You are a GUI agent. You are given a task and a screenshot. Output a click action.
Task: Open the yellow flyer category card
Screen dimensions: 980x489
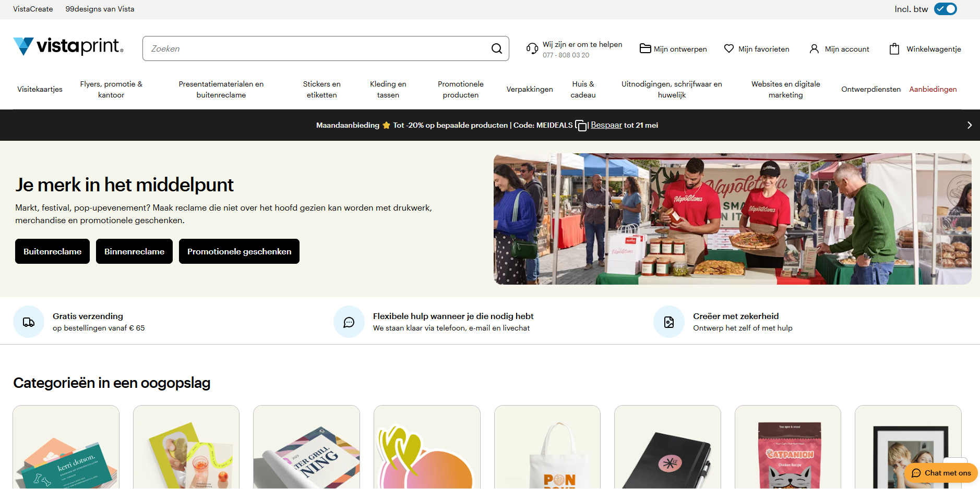point(186,447)
